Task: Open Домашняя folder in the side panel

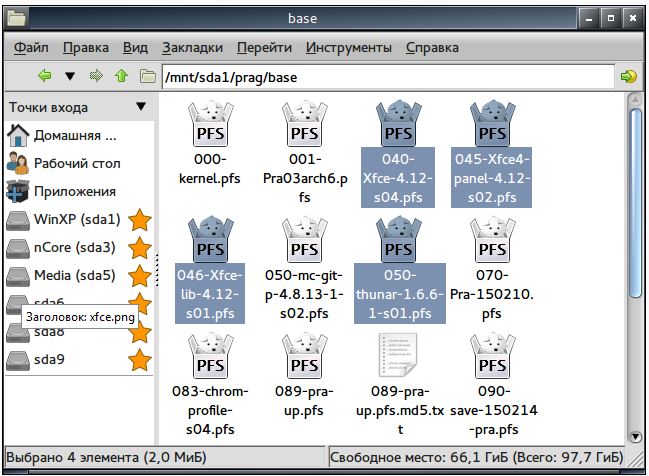Action: pos(75,135)
